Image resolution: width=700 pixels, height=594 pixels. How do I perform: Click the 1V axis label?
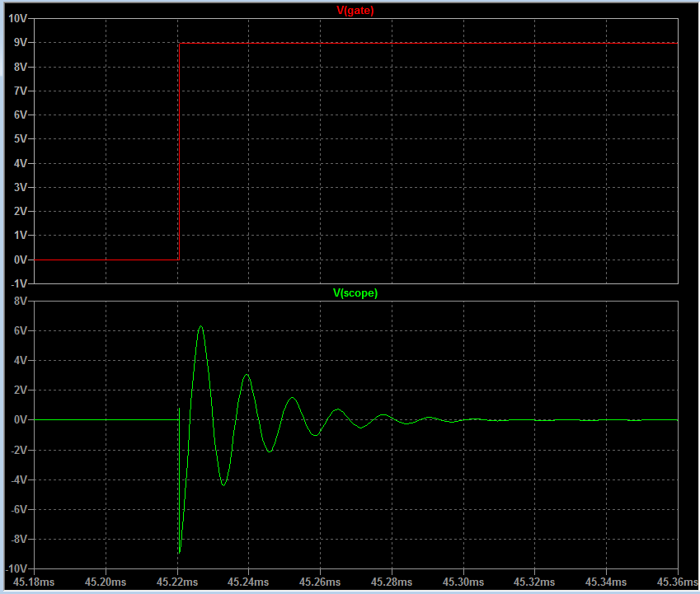coord(21,235)
